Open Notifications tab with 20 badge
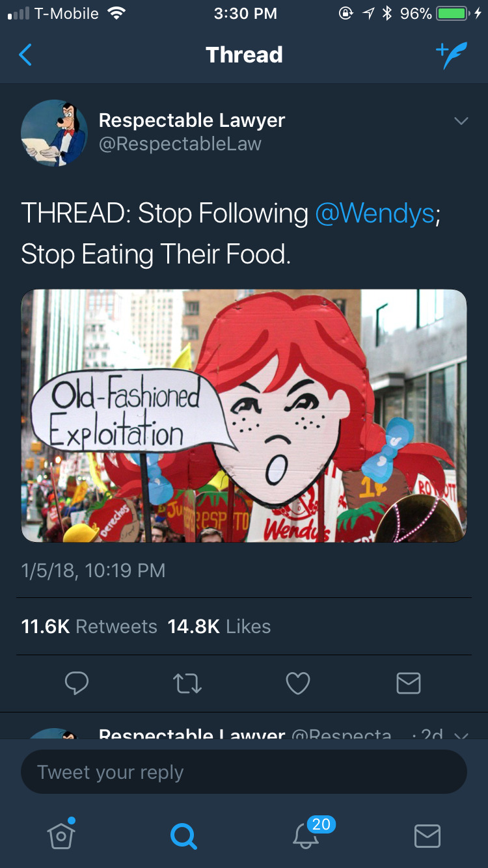This screenshot has height=868, width=488. pos(306,835)
